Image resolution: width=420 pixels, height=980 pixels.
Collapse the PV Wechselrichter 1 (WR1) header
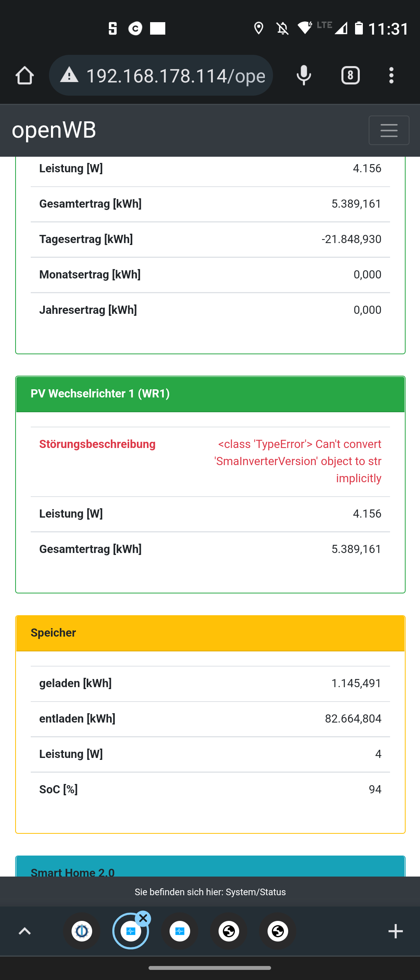pos(210,394)
